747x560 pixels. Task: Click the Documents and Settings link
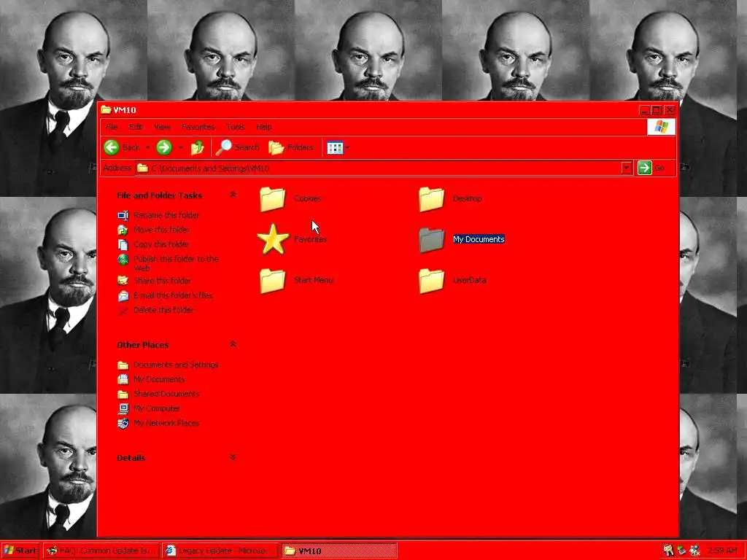coord(176,365)
